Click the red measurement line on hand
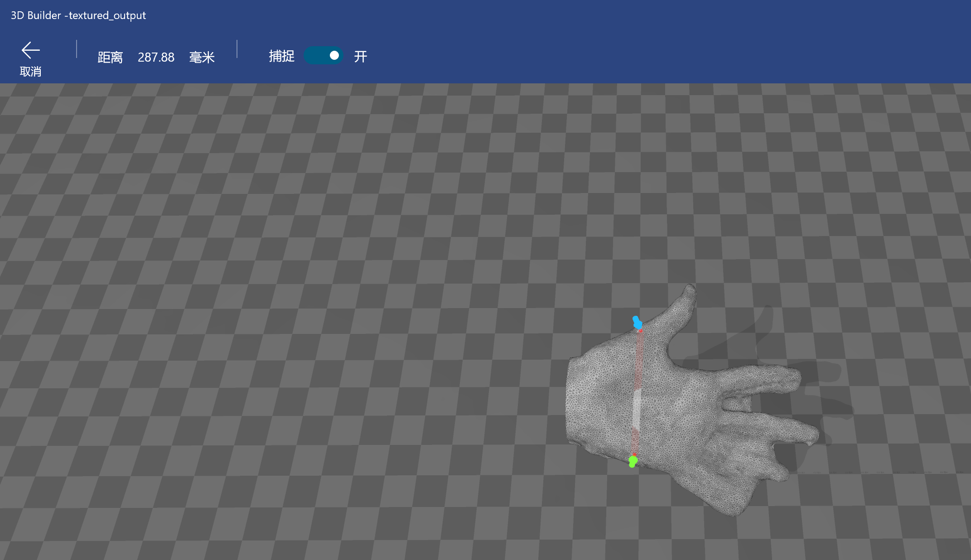The width and height of the screenshot is (971, 560). [639, 358]
